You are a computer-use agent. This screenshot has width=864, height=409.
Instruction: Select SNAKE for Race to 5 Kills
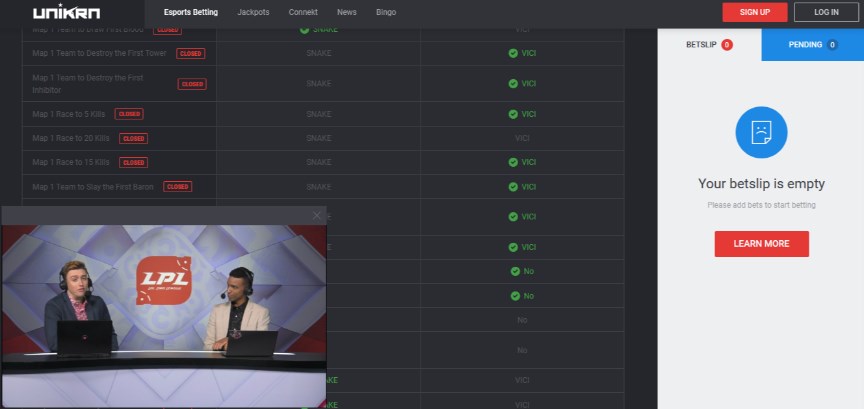coord(318,114)
